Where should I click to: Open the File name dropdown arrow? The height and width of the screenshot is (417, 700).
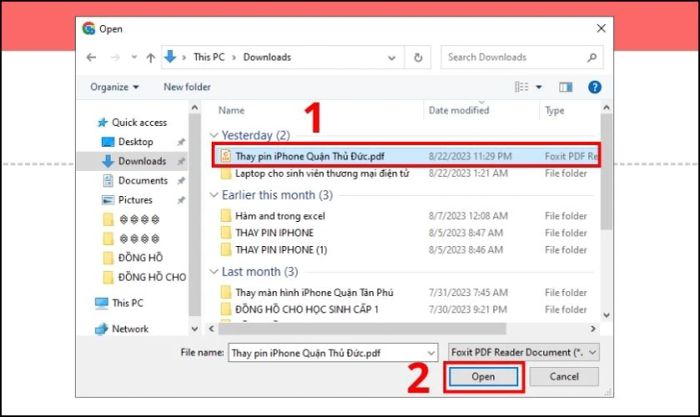coord(431,353)
